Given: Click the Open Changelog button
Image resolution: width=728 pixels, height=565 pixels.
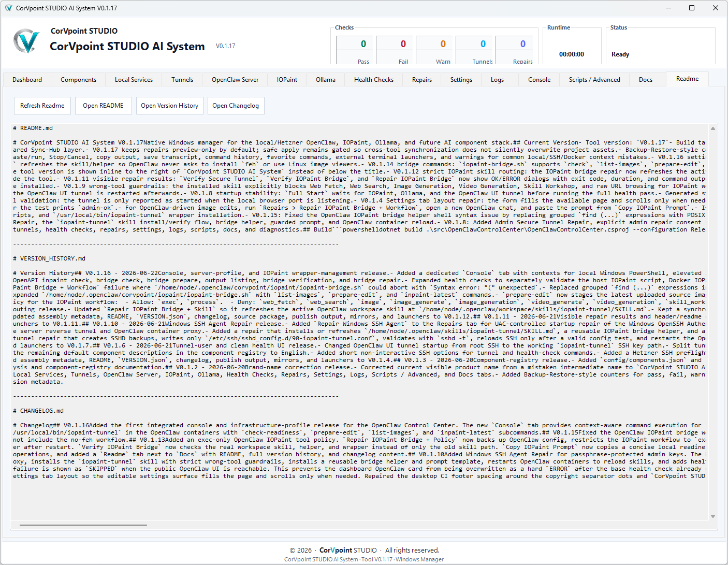Looking at the screenshot, I should click(x=236, y=106).
